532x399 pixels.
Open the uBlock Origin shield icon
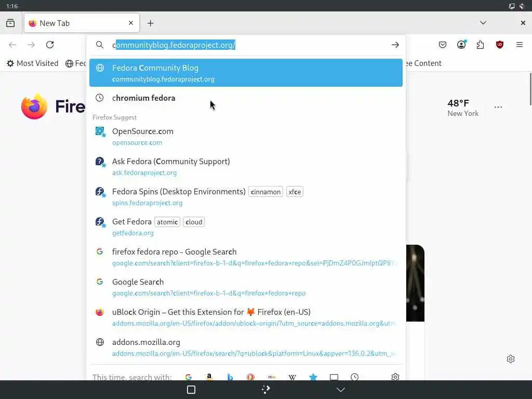point(499,45)
